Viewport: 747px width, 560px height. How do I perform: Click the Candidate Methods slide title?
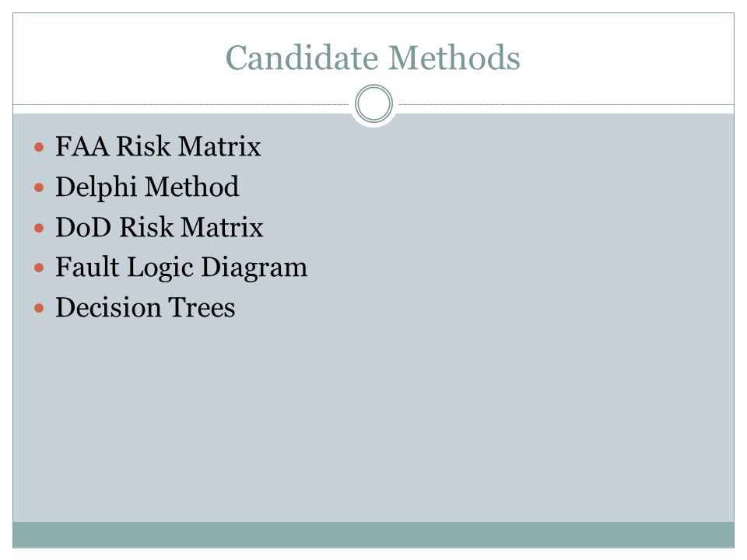(373, 58)
